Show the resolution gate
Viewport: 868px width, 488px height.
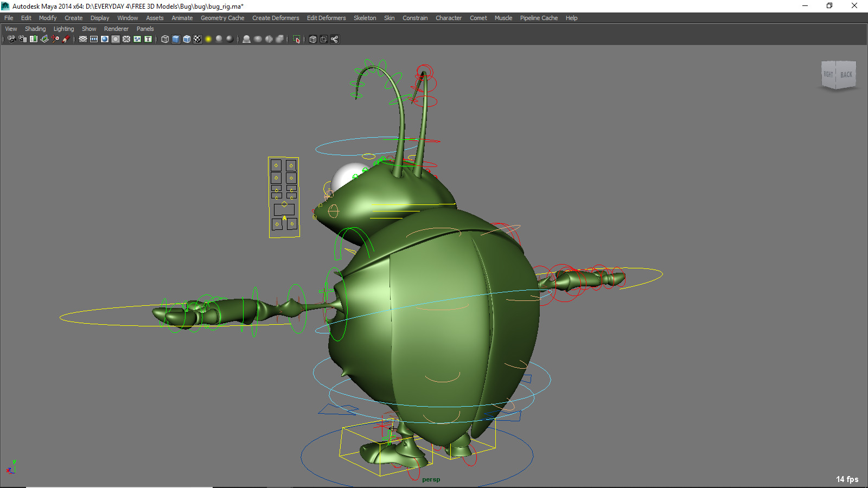[105, 39]
